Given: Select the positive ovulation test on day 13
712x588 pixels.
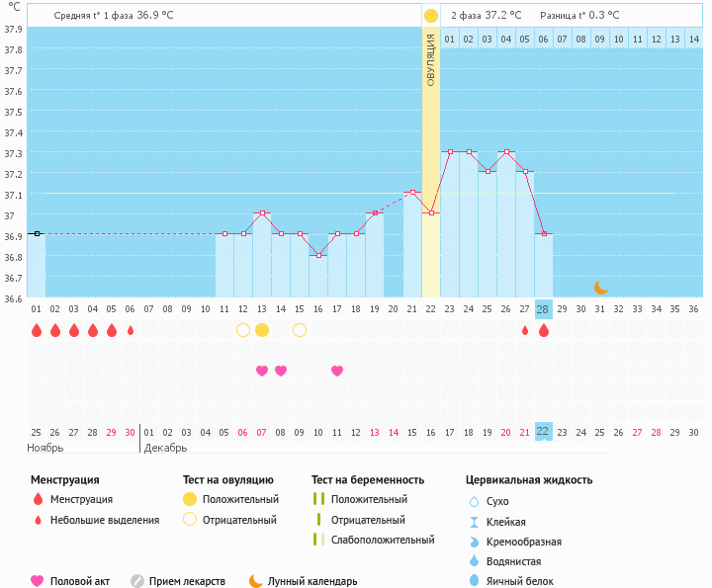Looking at the screenshot, I should coord(261,330).
